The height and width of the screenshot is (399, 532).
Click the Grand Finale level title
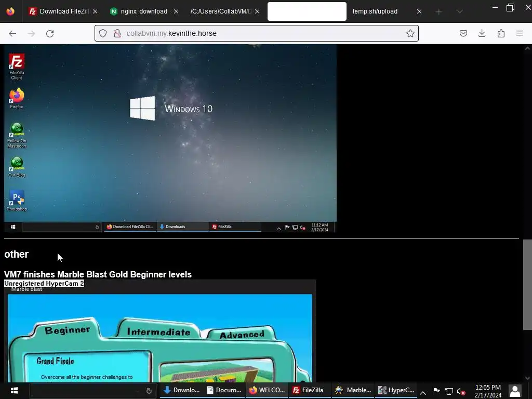(55, 361)
